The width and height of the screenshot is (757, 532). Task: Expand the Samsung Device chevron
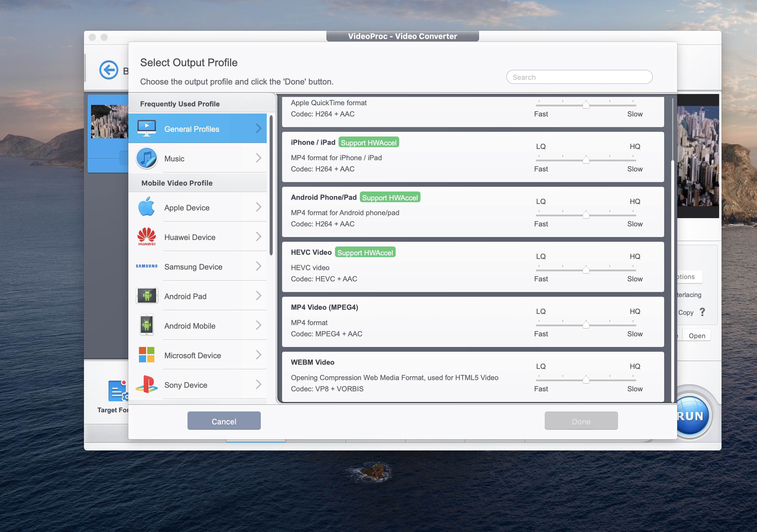pos(259,266)
